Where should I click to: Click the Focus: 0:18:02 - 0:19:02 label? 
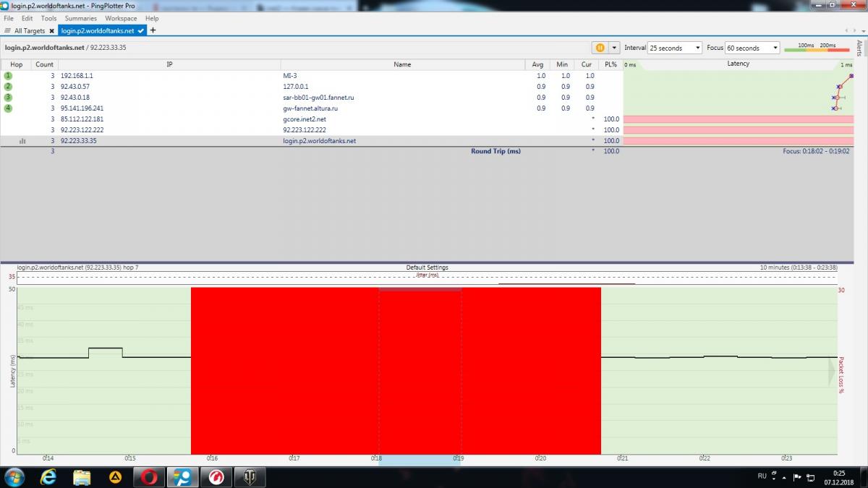[x=816, y=151]
